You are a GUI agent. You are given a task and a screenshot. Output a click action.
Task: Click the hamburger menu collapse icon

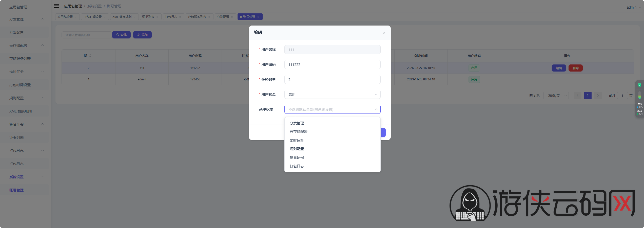point(56,6)
